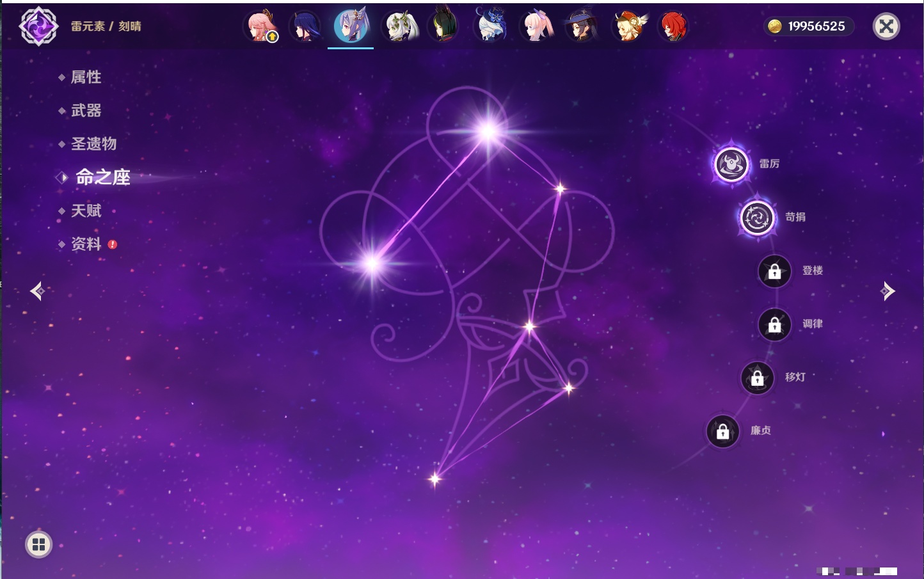
Task: Select Yae Miko's pink-haired avatar
Action: (x=261, y=26)
